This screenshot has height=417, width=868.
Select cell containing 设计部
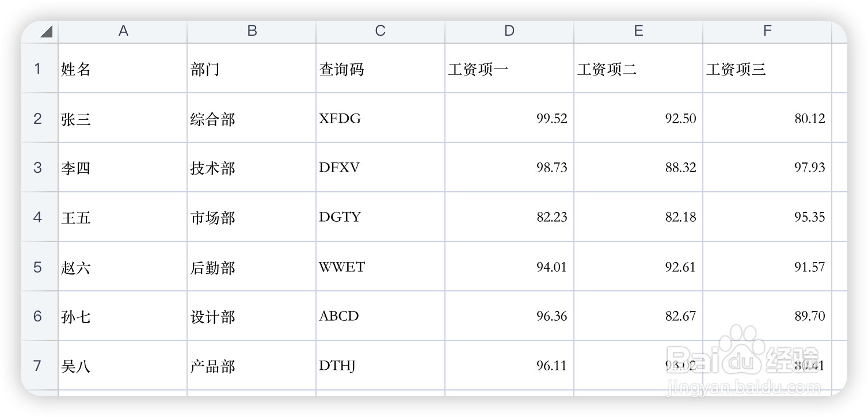pyautogui.click(x=252, y=316)
